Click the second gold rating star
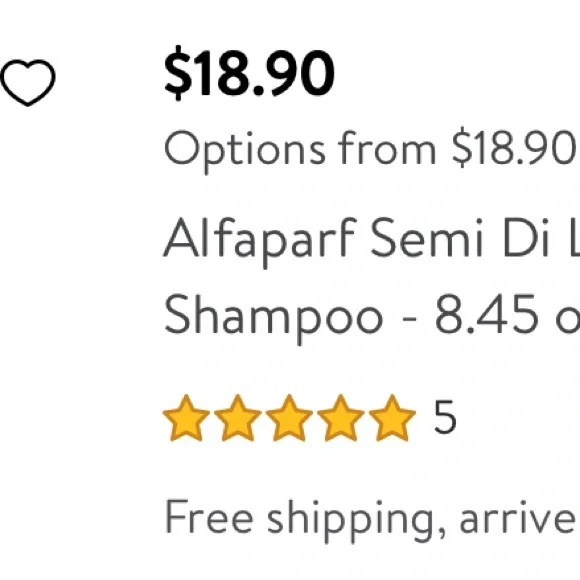 tap(237, 418)
